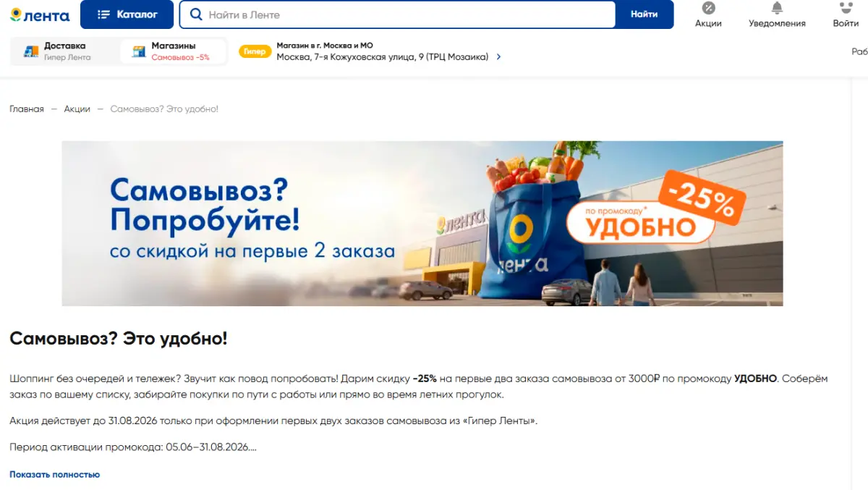Click the Войти profile icon

[846, 9]
